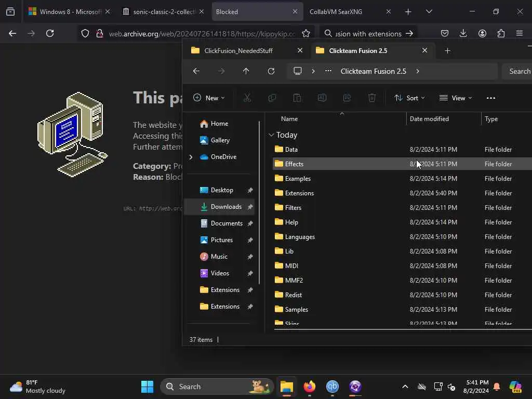Expand breadcrumb ellipsis for hidden path
Image resolution: width=532 pixels, height=399 pixels.
(x=328, y=71)
